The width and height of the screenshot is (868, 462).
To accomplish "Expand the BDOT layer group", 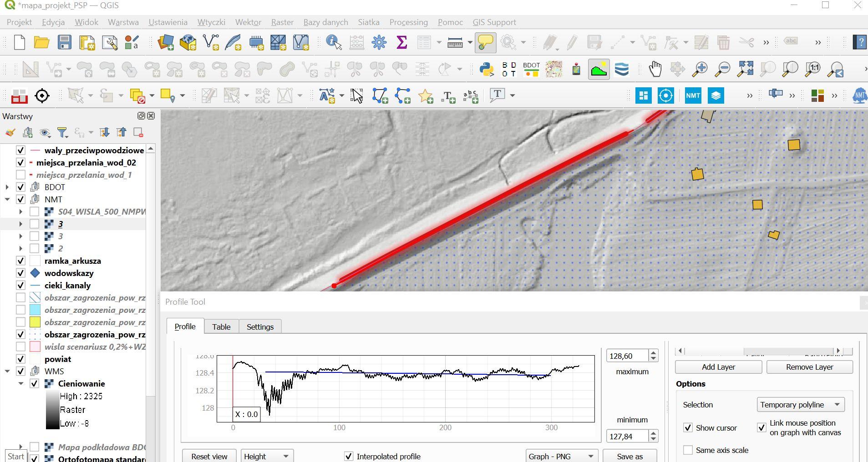I will click(x=7, y=187).
